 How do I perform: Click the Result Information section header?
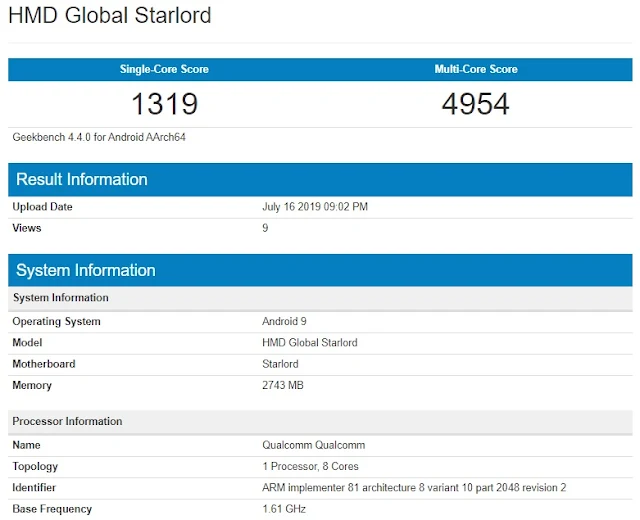(x=82, y=180)
